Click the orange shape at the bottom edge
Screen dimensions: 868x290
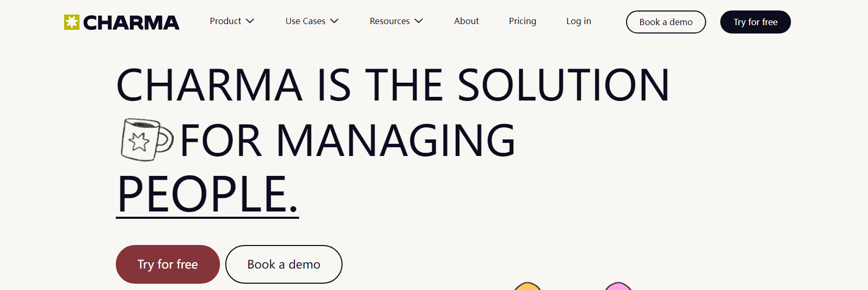coord(528,286)
